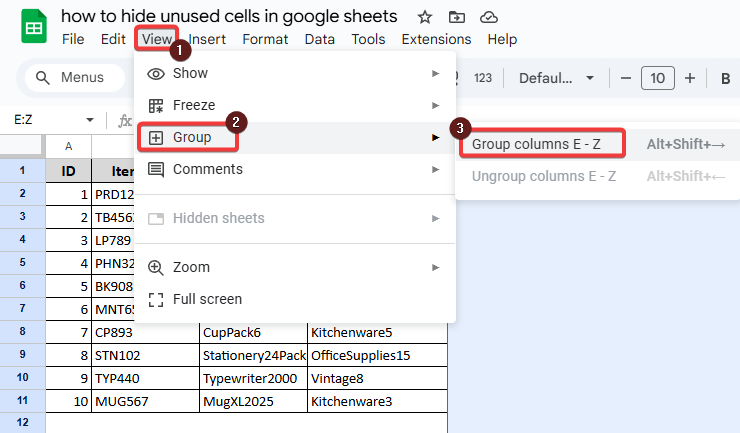Increase font size with plus button
This screenshot has height=433, width=740.
pyautogui.click(x=689, y=79)
